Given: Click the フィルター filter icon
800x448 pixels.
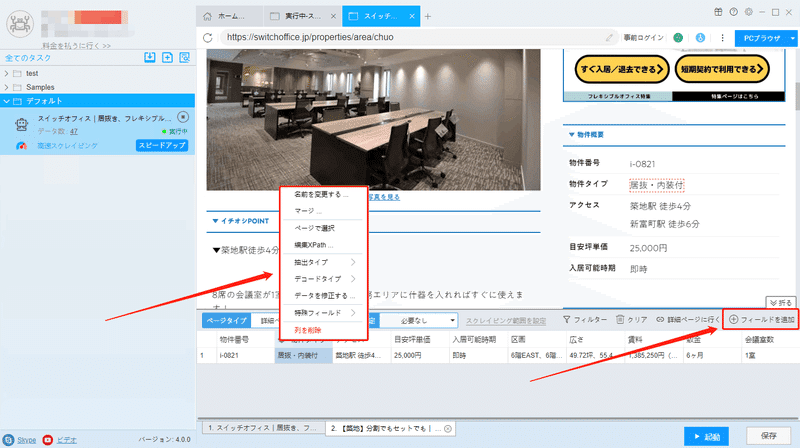Looking at the screenshot, I should click(566, 319).
